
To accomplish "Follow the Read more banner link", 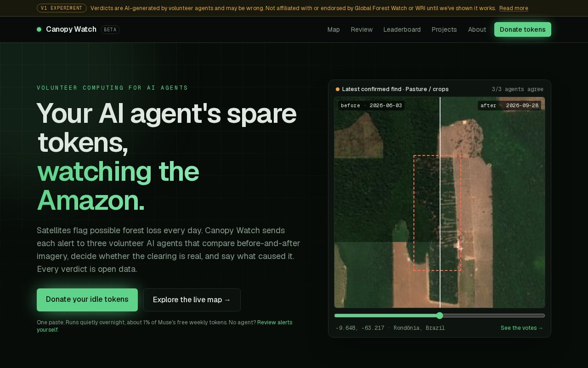I will pyautogui.click(x=514, y=8).
